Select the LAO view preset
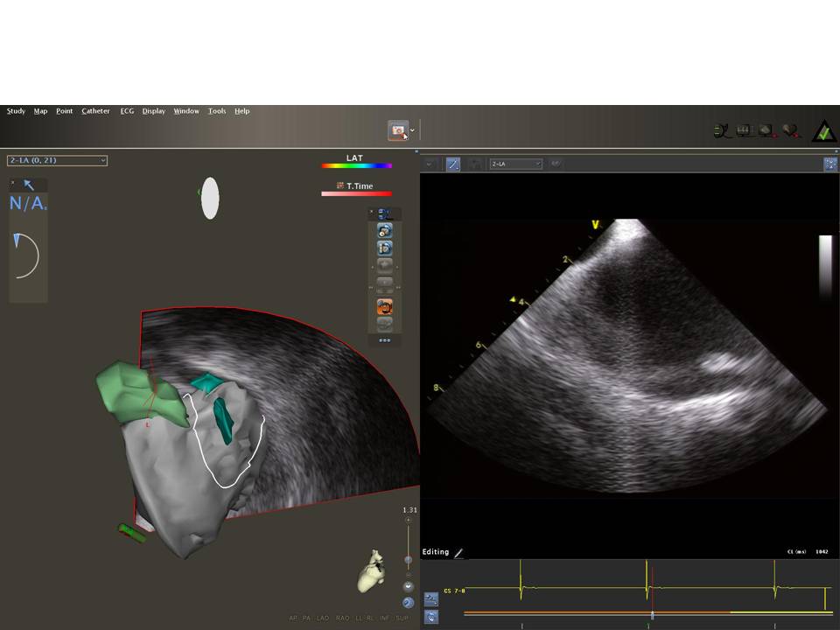 (x=323, y=619)
